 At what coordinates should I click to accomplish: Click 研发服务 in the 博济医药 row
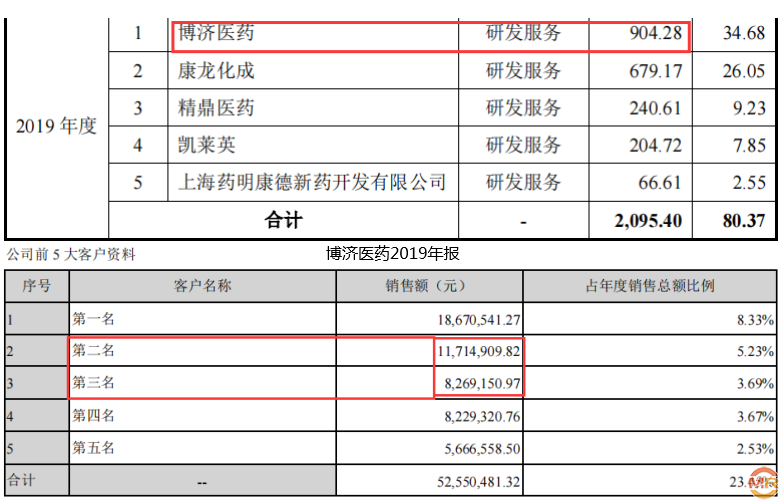coord(523,33)
